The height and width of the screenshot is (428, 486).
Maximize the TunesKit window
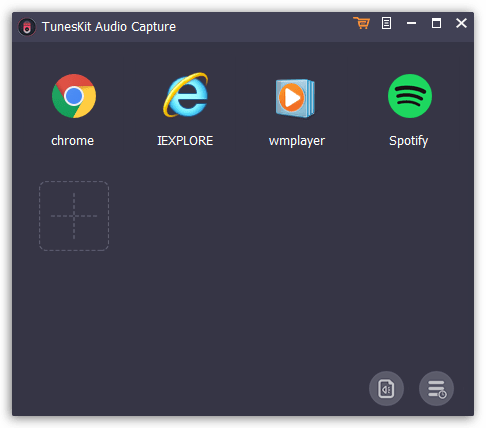pos(436,23)
